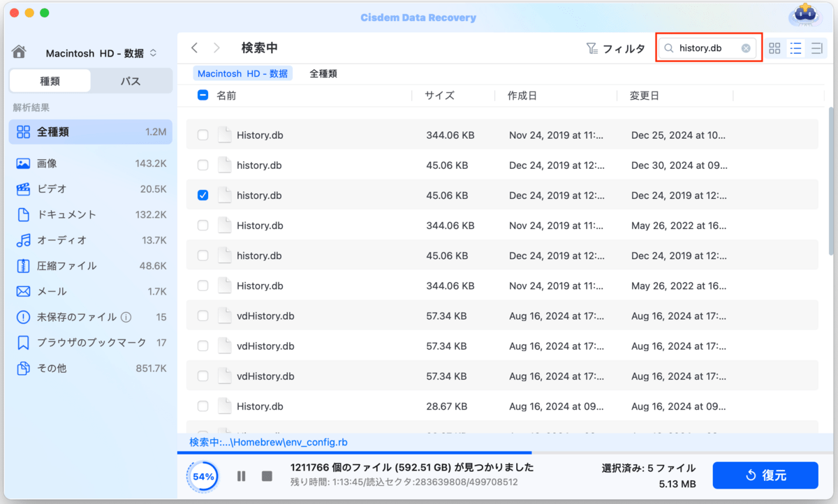The height and width of the screenshot is (504, 838).
Task: Click the history.db search field
Action: [x=709, y=48]
